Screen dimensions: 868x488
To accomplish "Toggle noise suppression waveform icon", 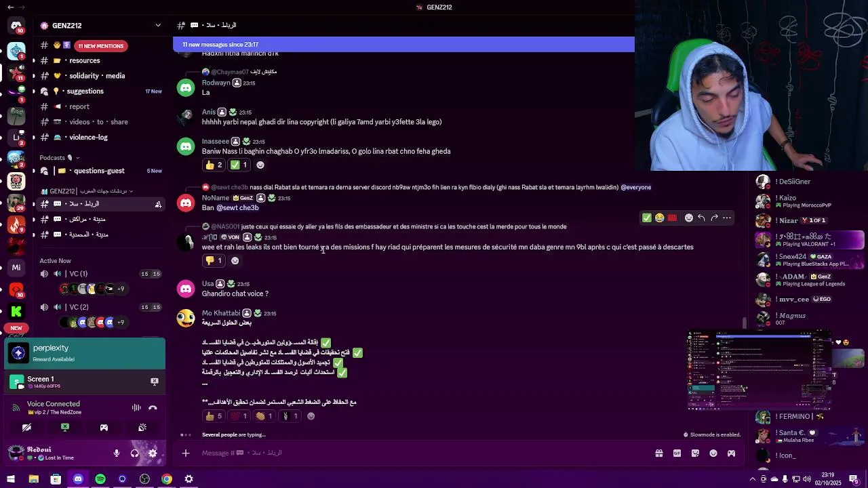I will (136, 407).
